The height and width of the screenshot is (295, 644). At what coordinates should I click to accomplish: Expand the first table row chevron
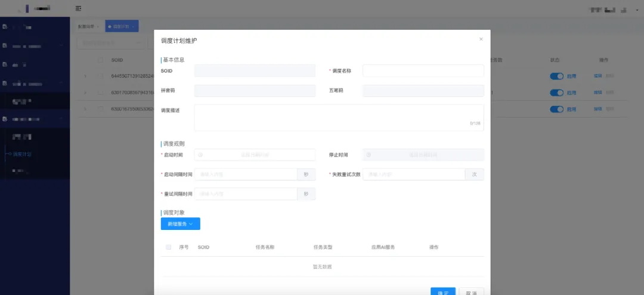pos(85,76)
